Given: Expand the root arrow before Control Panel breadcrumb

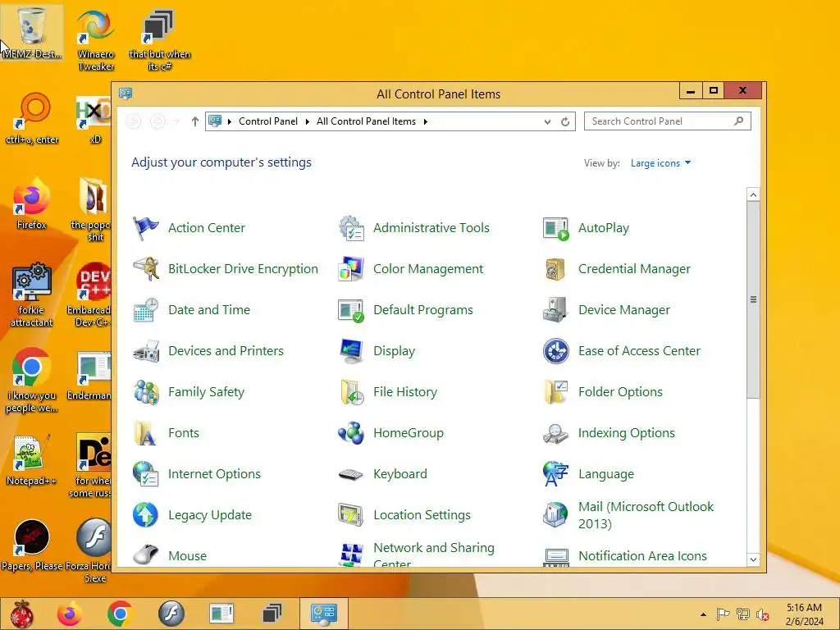Looking at the screenshot, I should pos(230,122).
